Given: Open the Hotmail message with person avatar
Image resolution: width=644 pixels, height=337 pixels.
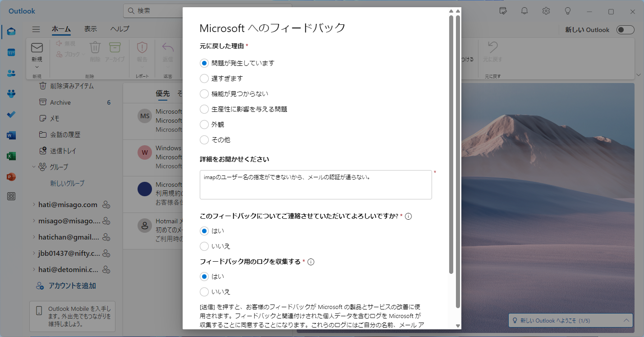Looking at the screenshot, I should pos(153,231).
